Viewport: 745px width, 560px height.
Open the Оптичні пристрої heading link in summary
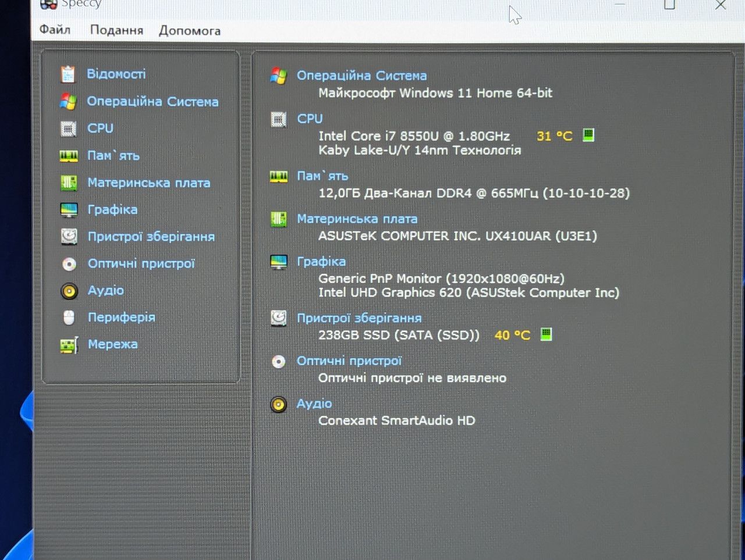[x=349, y=361]
